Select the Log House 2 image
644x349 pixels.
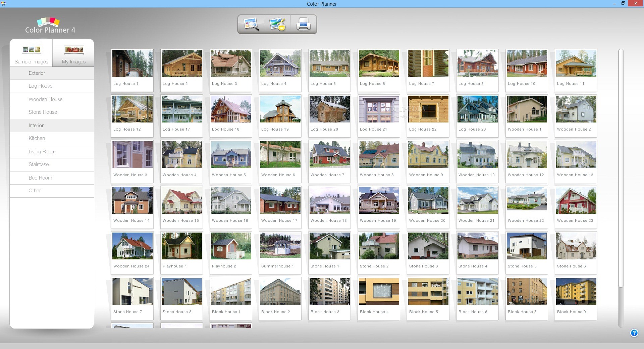tap(182, 70)
